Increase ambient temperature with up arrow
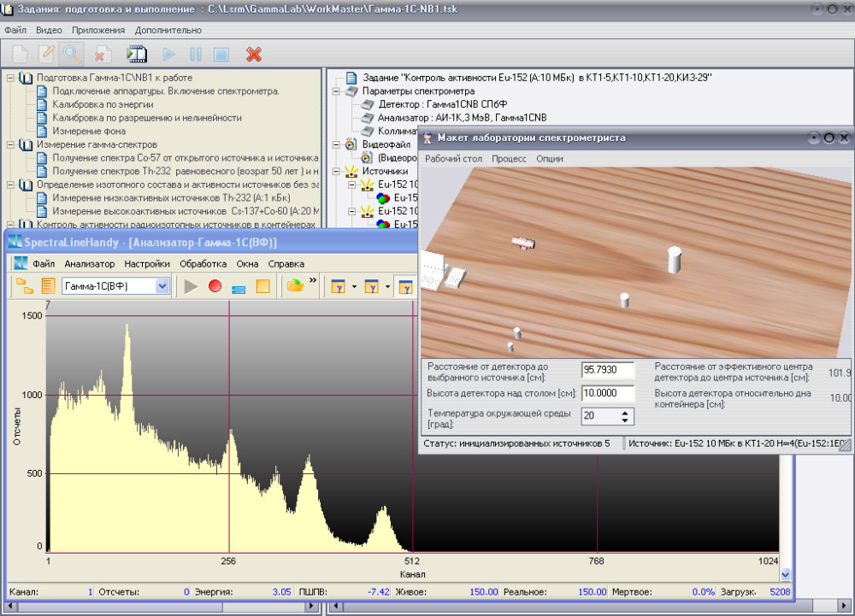The height and width of the screenshot is (616, 855). [627, 412]
